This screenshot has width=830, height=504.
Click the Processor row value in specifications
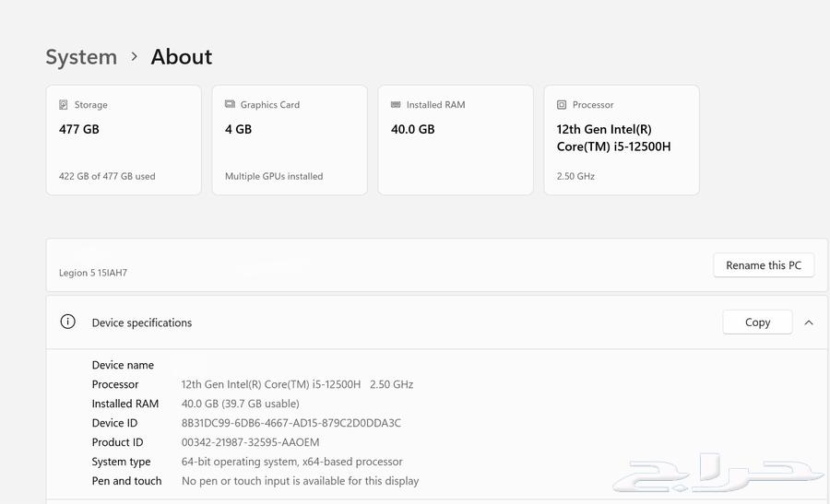pos(297,384)
